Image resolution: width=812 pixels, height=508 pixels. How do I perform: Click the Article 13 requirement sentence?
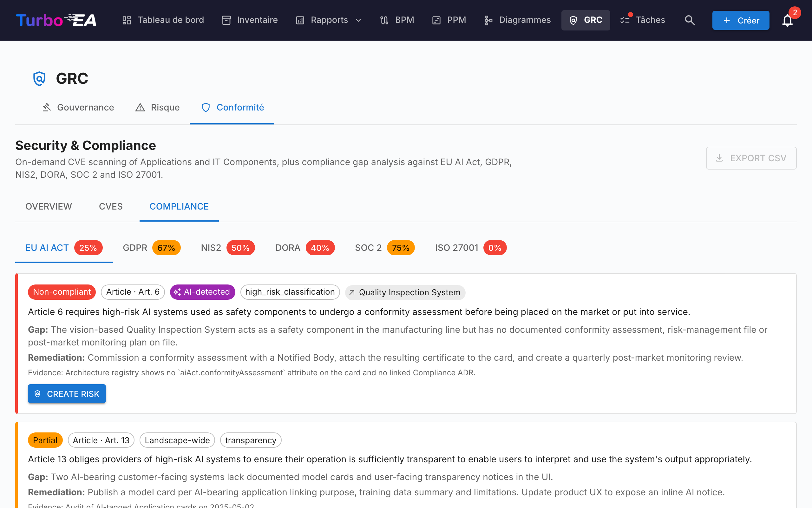[390, 459]
